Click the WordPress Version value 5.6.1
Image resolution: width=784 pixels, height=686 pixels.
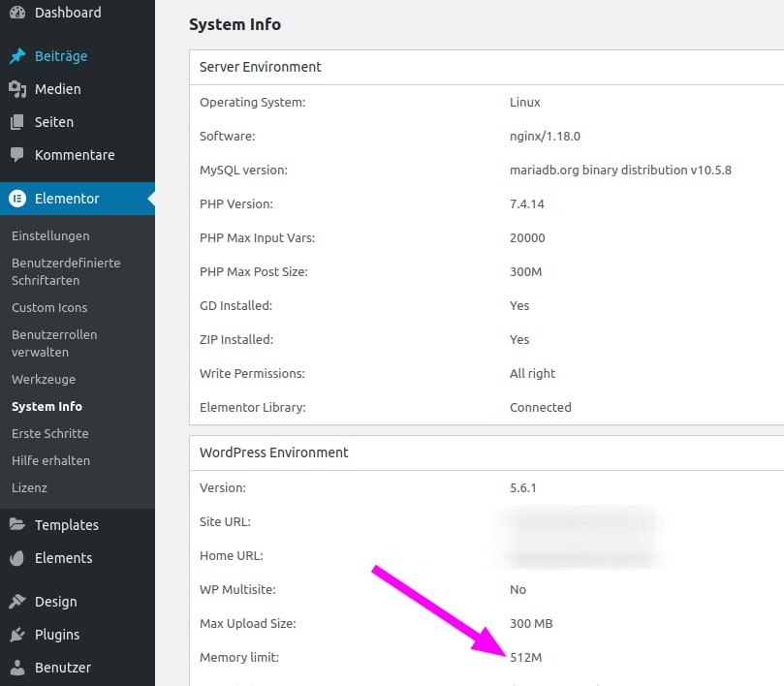[523, 488]
